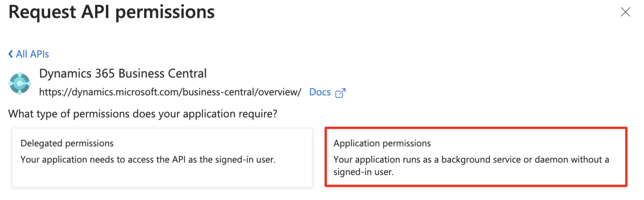Click the Dynamics 365 Business Central logo

(x=20, y=83)
